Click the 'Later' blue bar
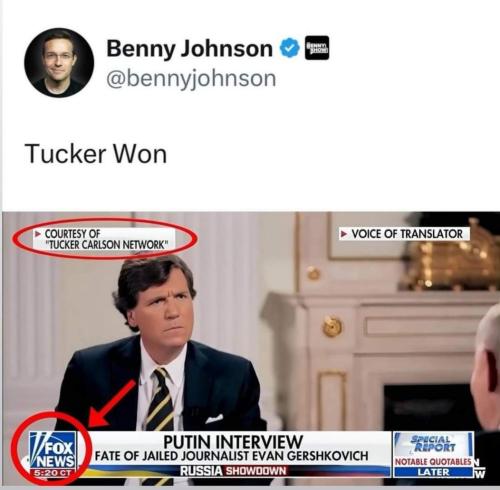 click(x=433, y=472)
